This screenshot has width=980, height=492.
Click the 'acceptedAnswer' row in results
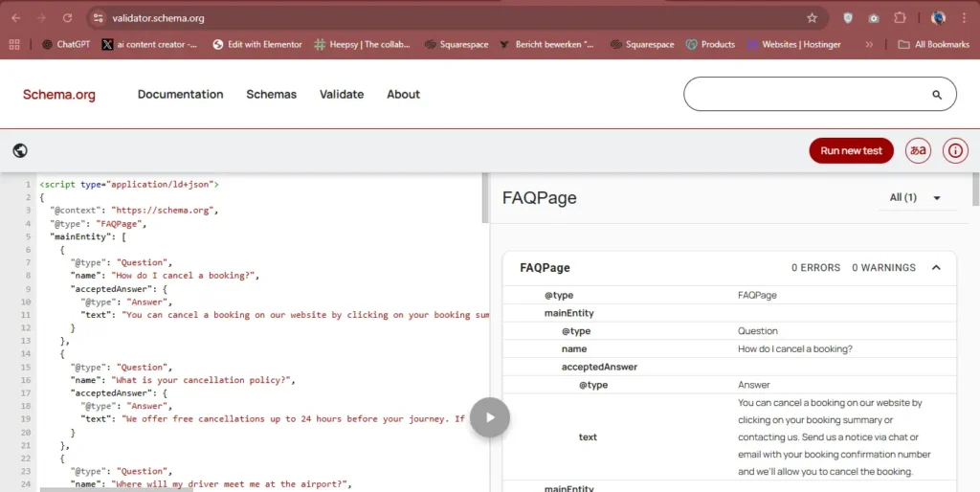tap(729, 367)
